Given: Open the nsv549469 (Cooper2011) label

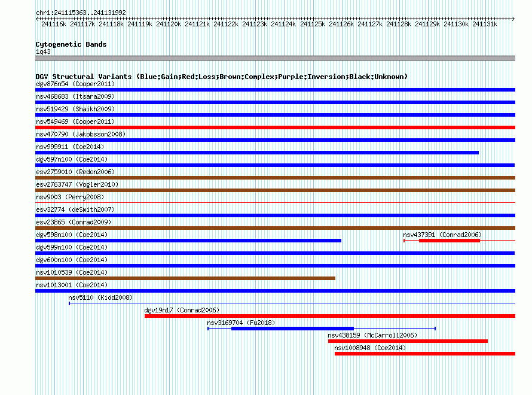Looking at the screenshot, I should pyautogui.click(x=75, y=121).
